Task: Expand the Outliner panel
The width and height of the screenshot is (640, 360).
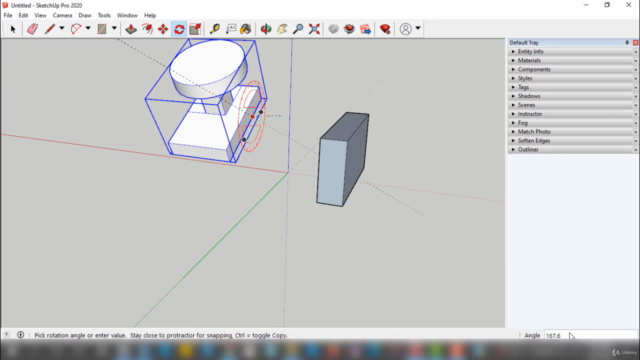Action: 573,150
